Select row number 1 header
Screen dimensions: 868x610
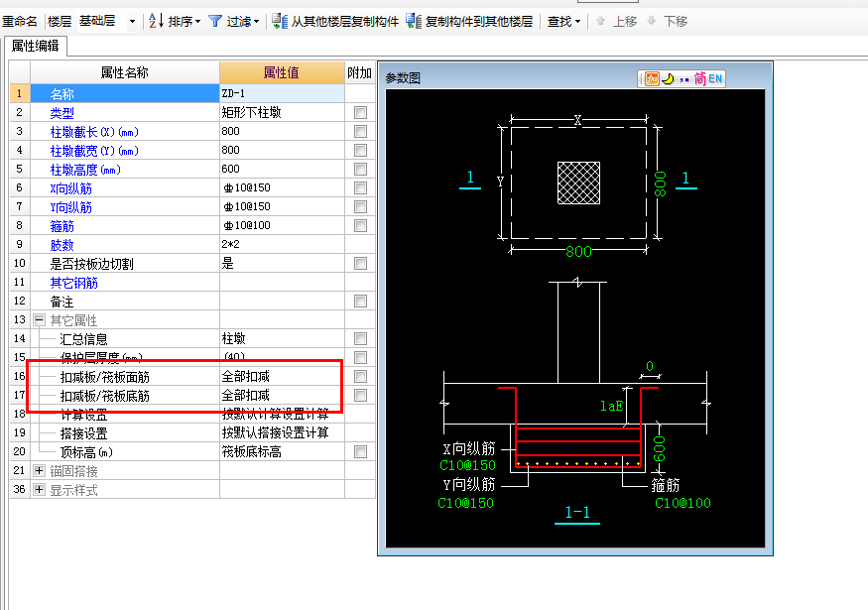(20, 93)
